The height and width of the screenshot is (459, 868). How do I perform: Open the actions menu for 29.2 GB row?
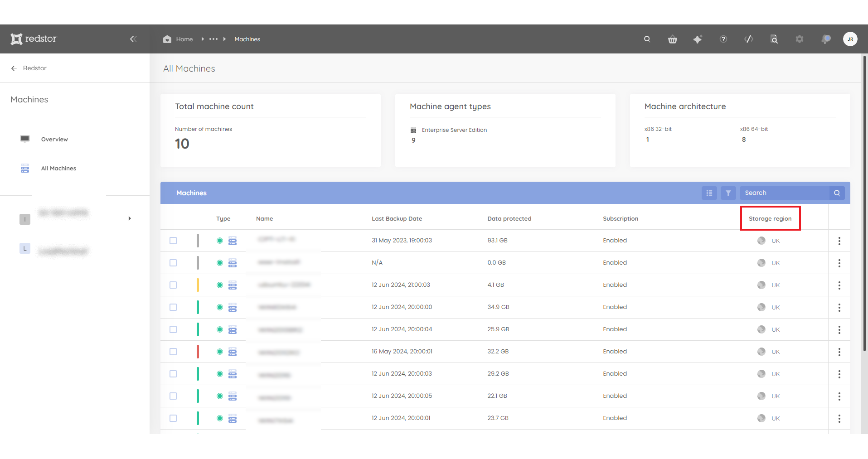[x=839, y=374]
